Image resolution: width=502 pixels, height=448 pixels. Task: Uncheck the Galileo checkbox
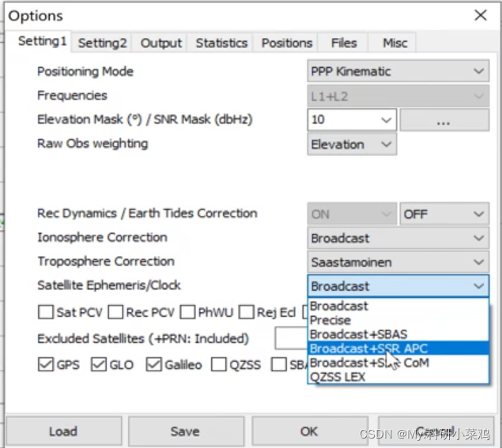153,364
